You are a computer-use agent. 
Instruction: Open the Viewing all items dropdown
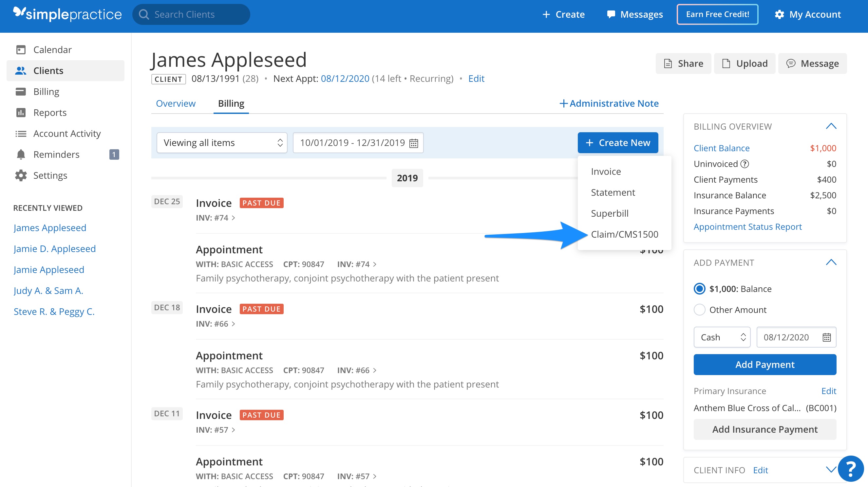(x=222, y=142)
